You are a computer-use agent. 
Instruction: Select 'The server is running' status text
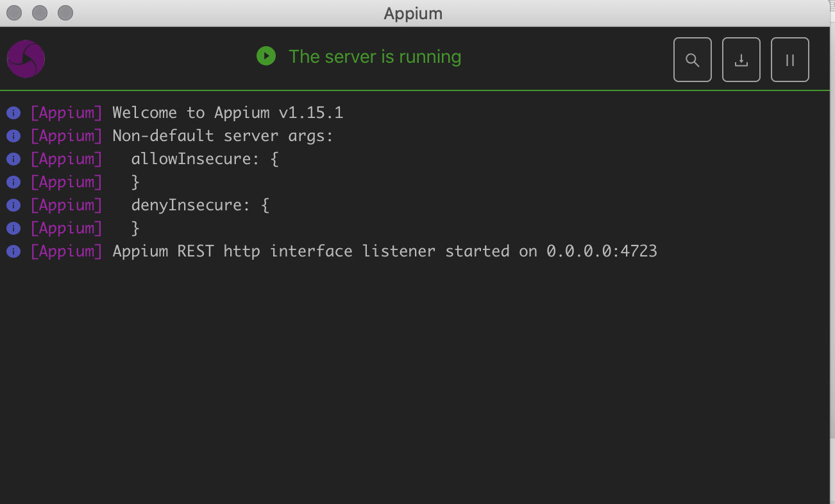pyautogui.click(x=375, y=56)
